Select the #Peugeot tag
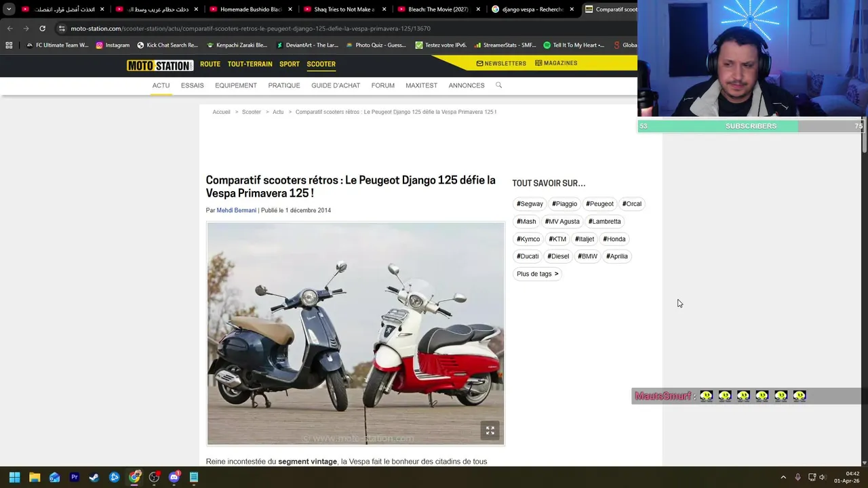The image size is (868, 488). click(599, 204)
